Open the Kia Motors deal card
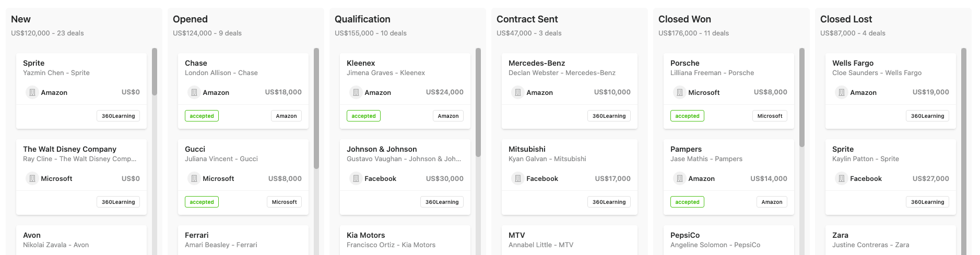The height and width of the screenshot is (255, 980). tap(405, 240)
